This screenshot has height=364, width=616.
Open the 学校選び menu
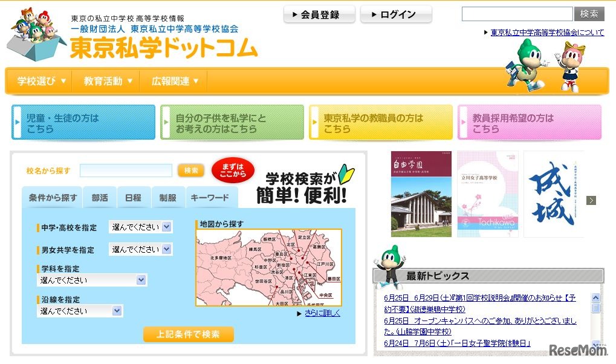pos(38,80)
